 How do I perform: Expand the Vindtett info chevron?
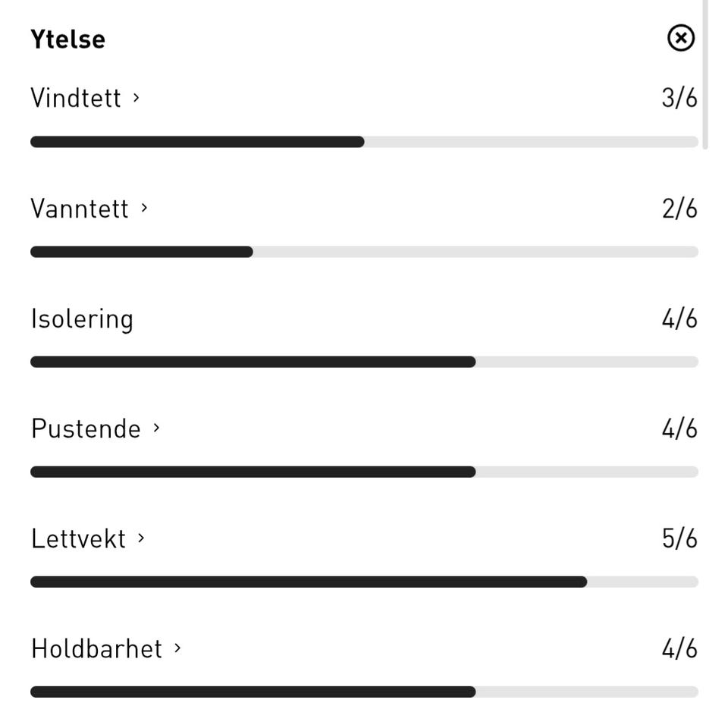[x=136, y=97]
